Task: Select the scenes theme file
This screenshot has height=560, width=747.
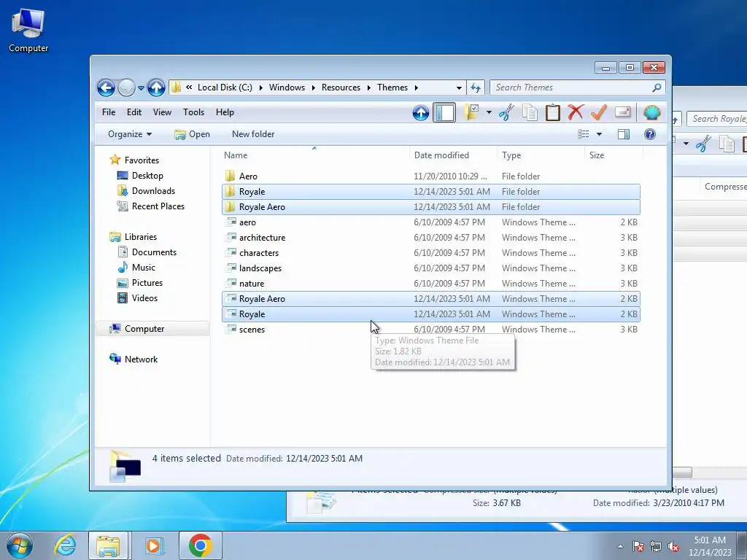Action: click(430, 329)
